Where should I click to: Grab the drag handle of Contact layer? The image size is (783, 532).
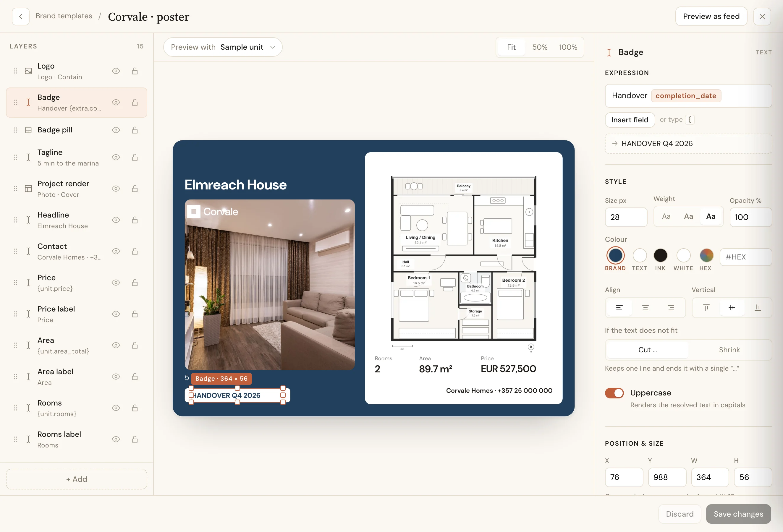15,251
